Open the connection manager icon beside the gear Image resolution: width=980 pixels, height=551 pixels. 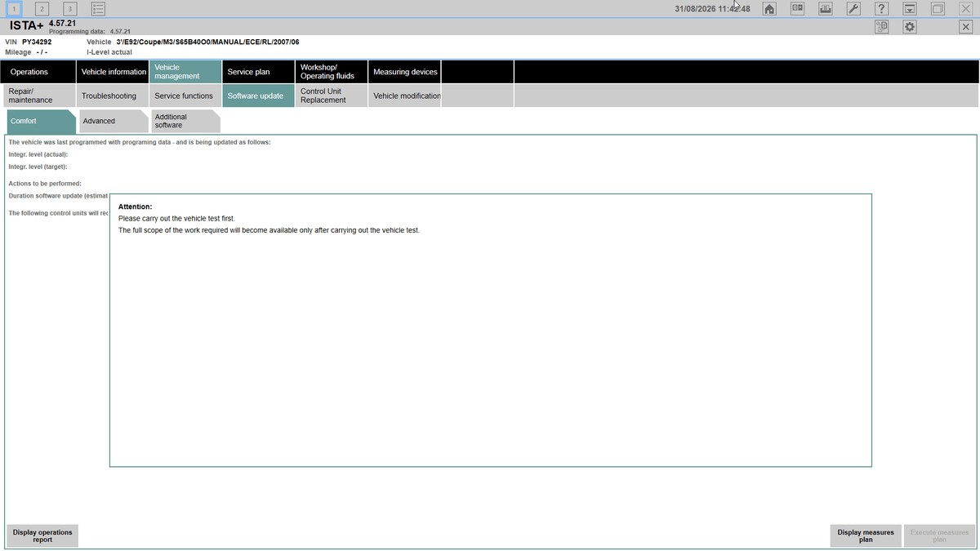[x=882, y=27]
